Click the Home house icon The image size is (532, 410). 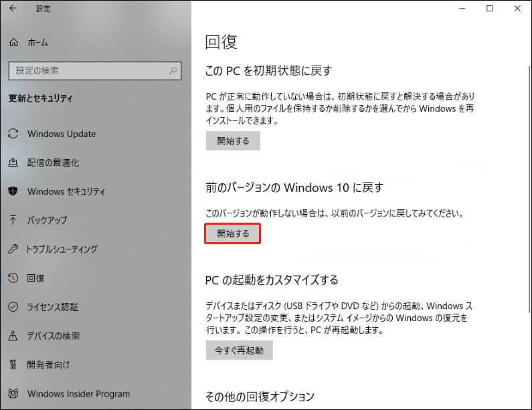coord(13,42)
